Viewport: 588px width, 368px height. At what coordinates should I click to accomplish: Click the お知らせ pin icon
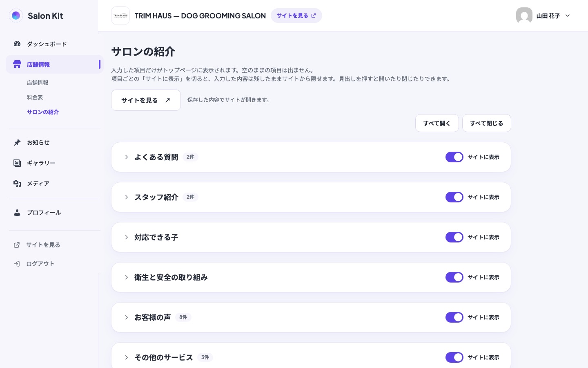(17, 142)
